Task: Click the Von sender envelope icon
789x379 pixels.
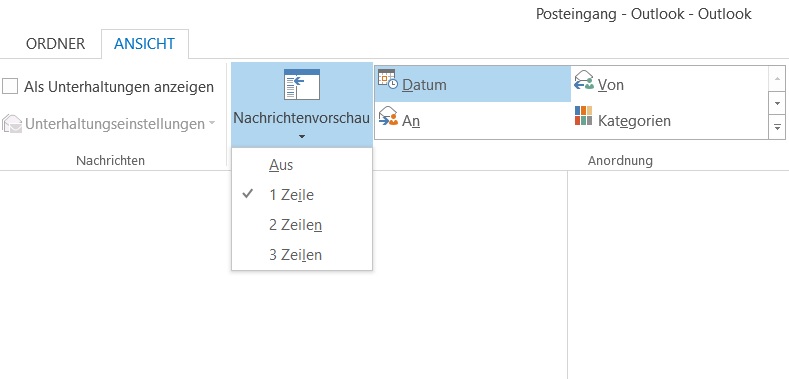Action: click(x=584, y=81)
